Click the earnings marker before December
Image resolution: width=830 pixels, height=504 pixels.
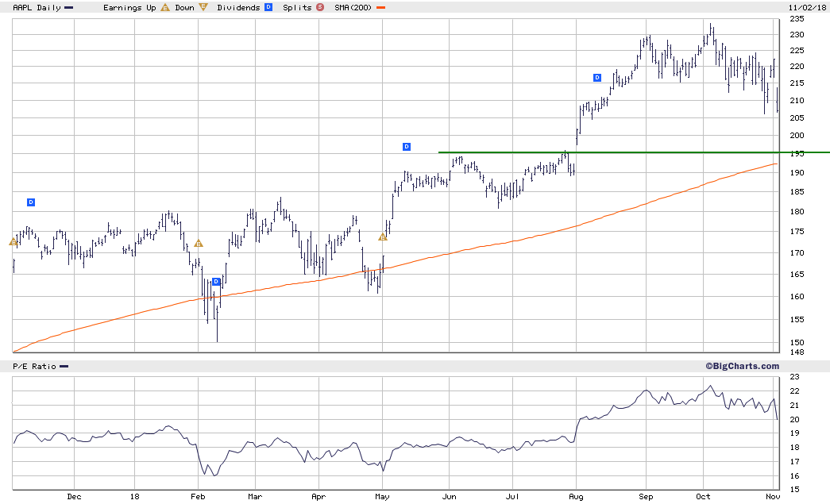pyautogui.click(x=14, y=242)
